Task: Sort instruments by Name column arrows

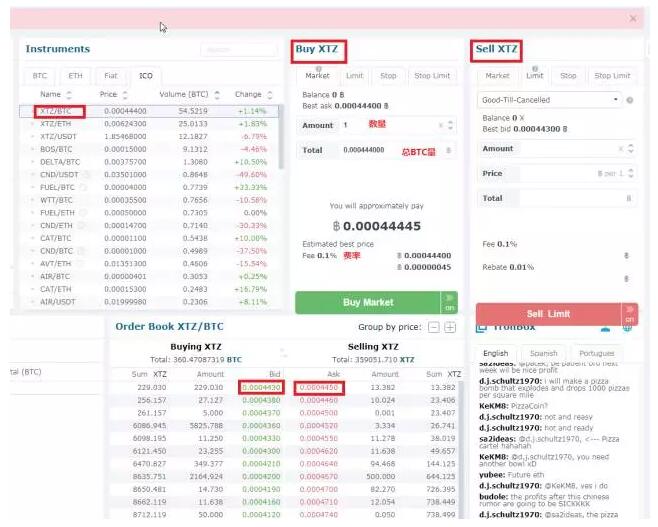Action: 67,94
